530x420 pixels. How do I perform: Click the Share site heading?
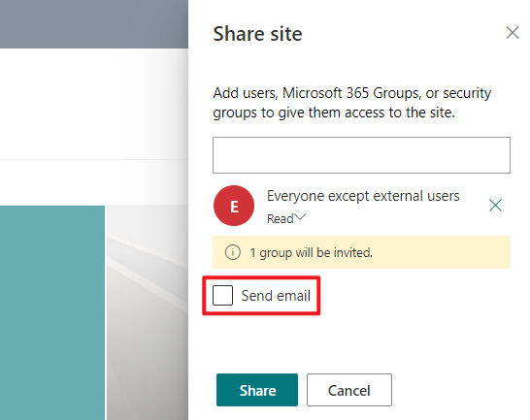pyautogui.click(x=257, y=34)
